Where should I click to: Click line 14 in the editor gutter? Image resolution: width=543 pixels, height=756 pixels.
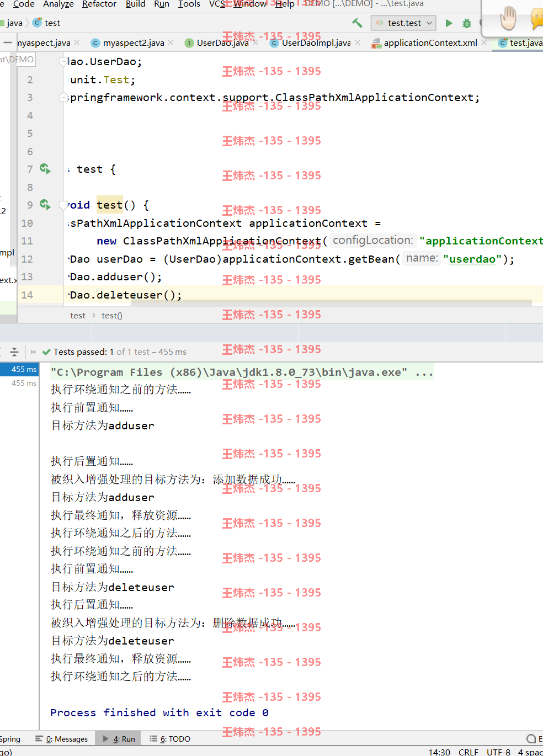click(x=27, y=295)
